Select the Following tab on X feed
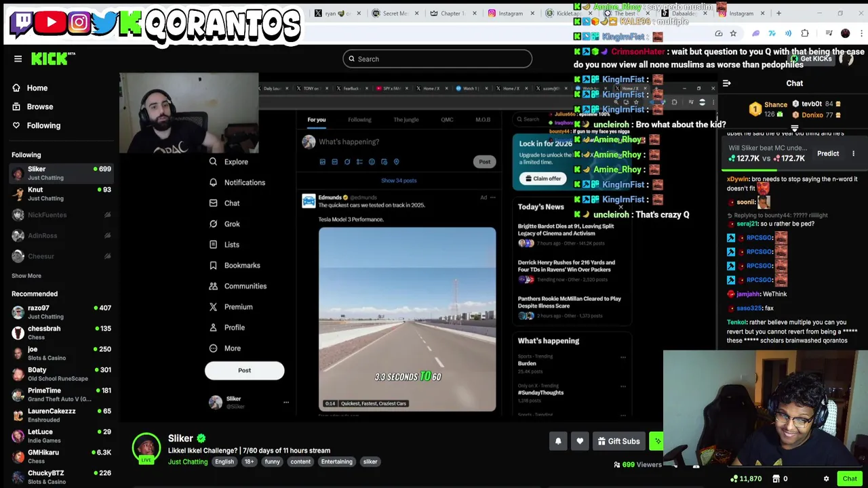The height and width of the screenshot is (488, 868). tap(359, 120)
